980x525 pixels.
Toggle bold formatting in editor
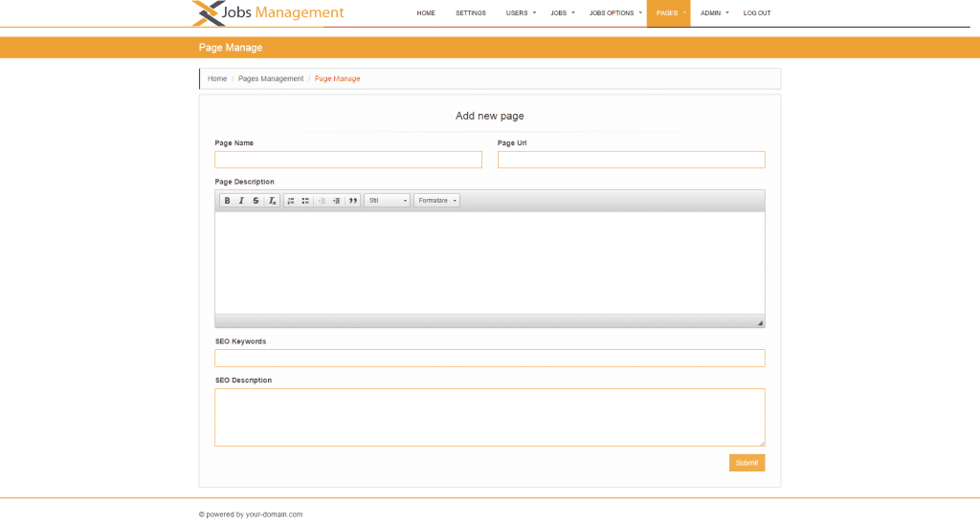227,201
